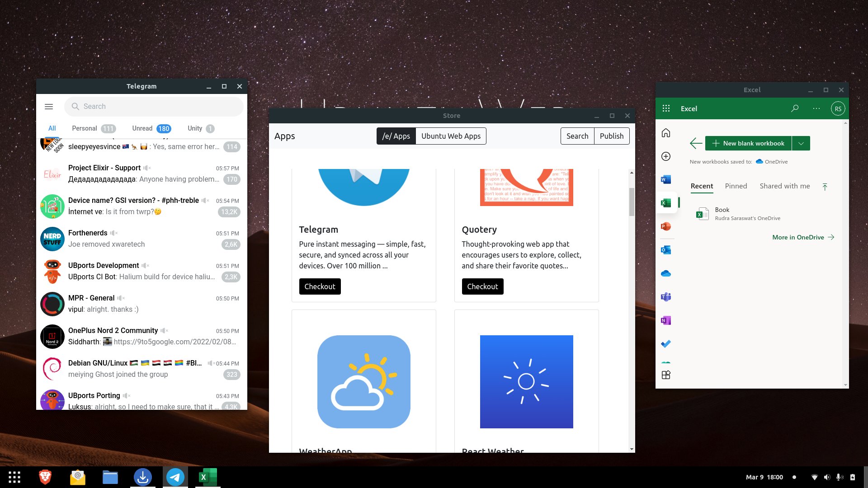868x488 pixels.
Task: Open Telegram hamburger menu
Action: tap(49, 107)
